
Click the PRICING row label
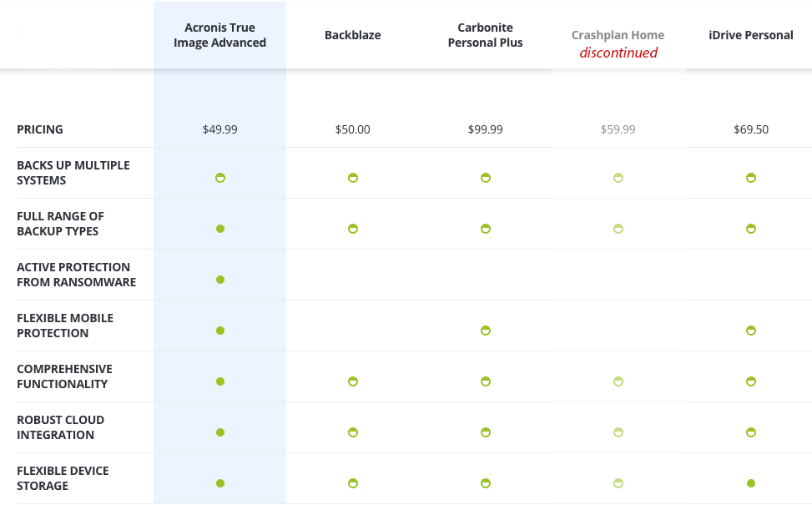pos(40,129)
